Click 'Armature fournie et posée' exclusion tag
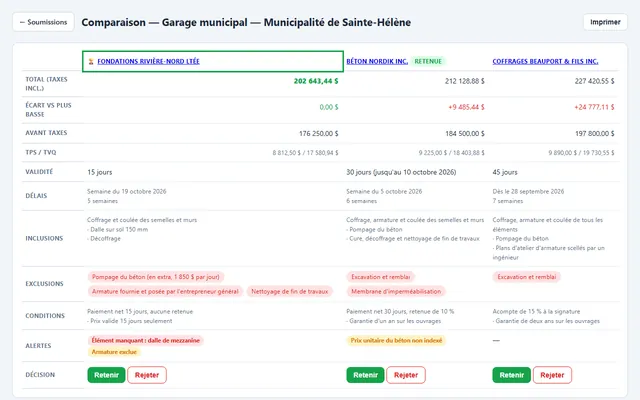This screenshot has width=640, height=400. point(165,291)
